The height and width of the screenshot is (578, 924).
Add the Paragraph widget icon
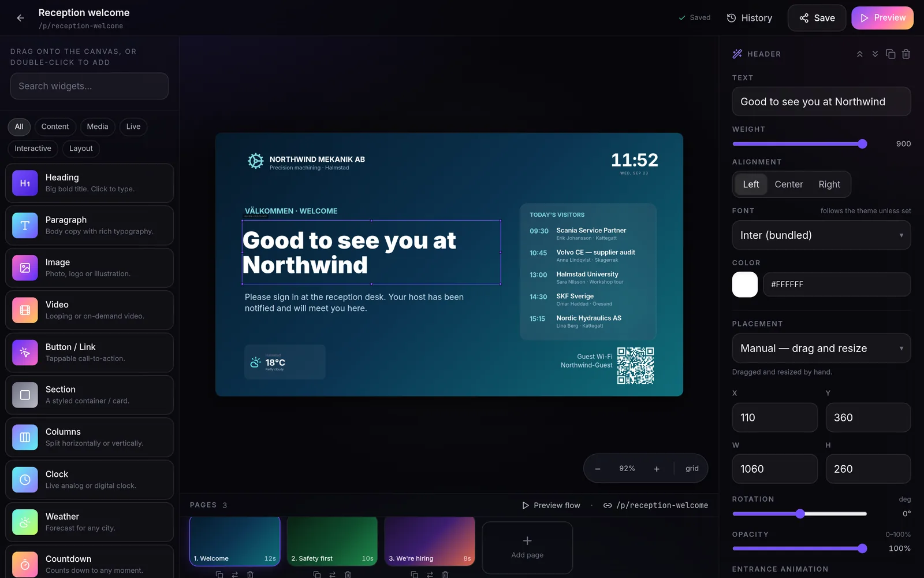click(25, 225)
